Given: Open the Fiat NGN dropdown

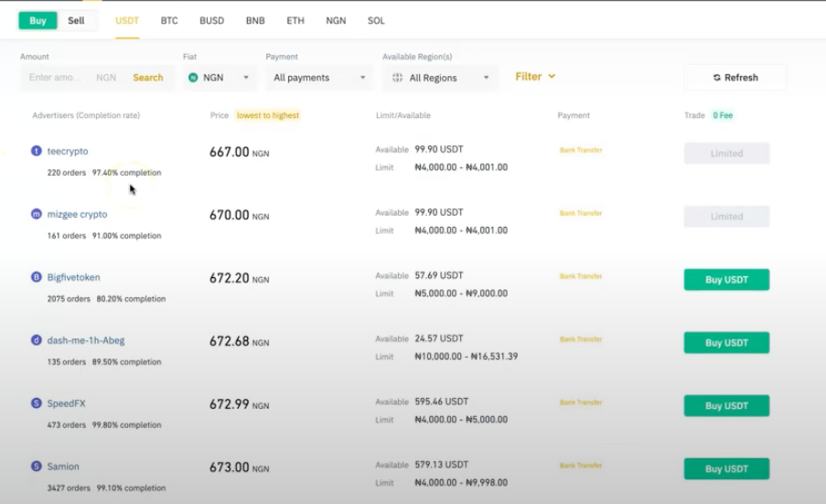Looking at the screenshot, I should click(x=220, y=78).
